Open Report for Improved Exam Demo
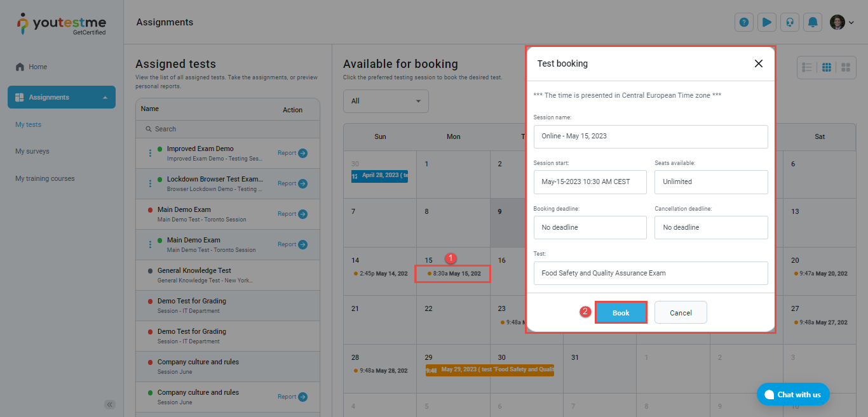 (292, 153)
